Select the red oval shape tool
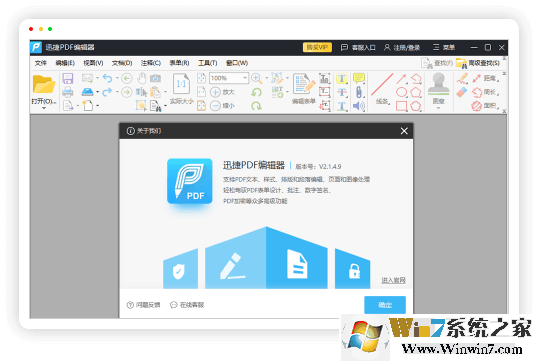This screenshot has height=363, width=539. (x=402, y=92)
